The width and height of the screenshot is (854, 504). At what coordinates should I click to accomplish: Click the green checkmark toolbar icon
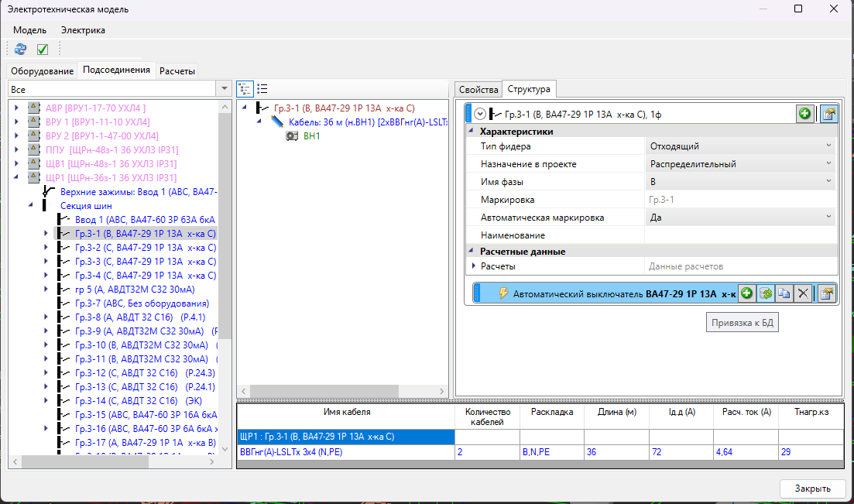coord(43,50)
